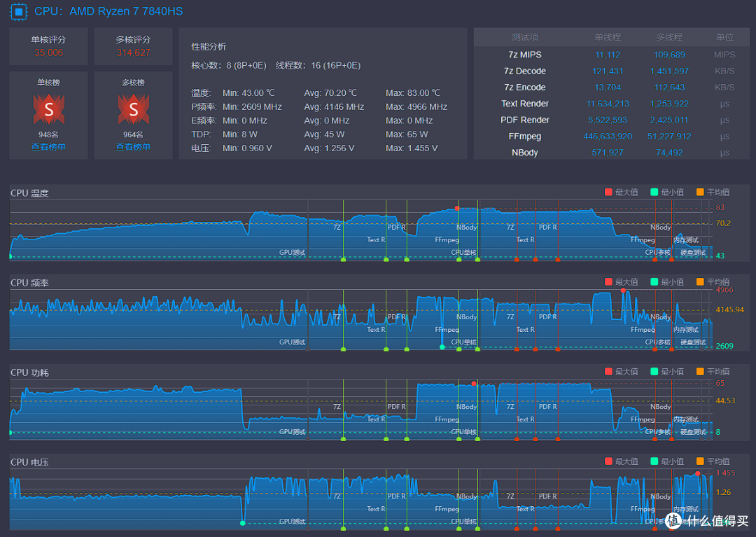The image size is (756, 537).
Task: Select 7z Decode multi-thread value 1,451,597
Action: coord(669,71)
